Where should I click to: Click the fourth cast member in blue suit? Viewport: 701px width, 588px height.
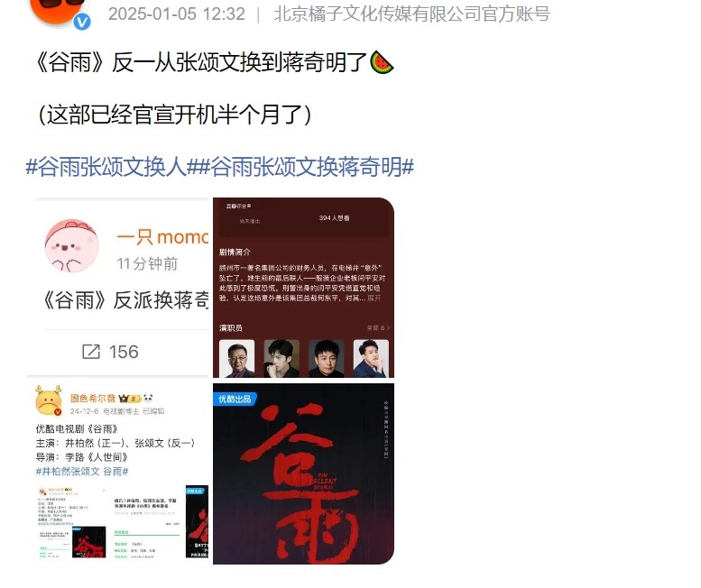(371, 359)
